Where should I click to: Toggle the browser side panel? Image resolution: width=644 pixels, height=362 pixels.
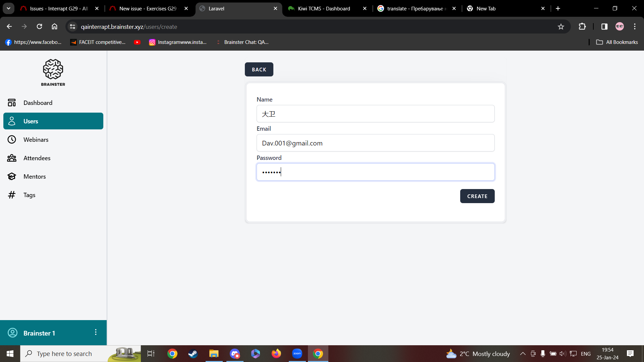(604, 27)
